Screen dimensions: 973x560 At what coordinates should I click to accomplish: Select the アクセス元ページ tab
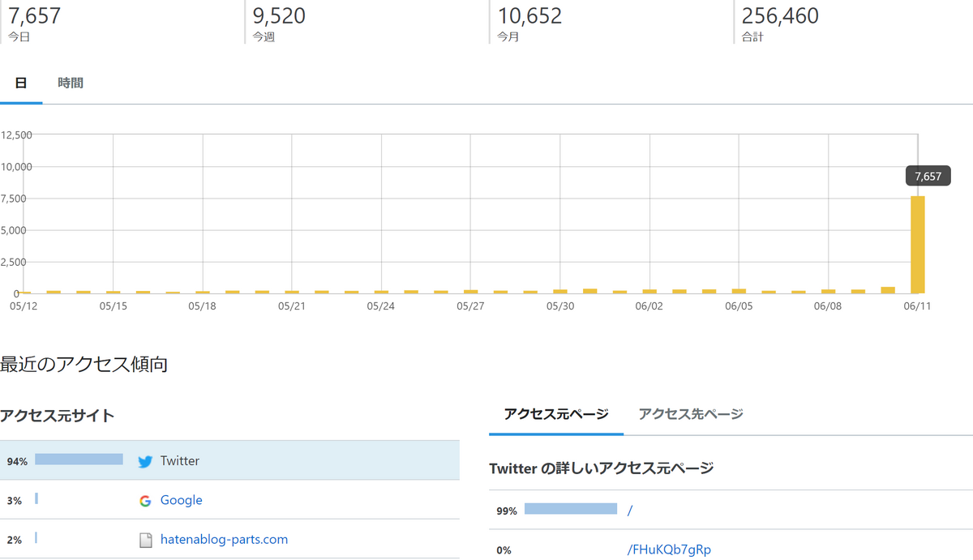[x=556, y=414]
